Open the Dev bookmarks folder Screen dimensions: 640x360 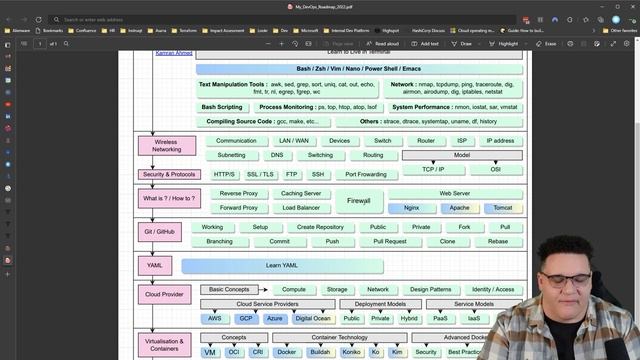[281, 31]
